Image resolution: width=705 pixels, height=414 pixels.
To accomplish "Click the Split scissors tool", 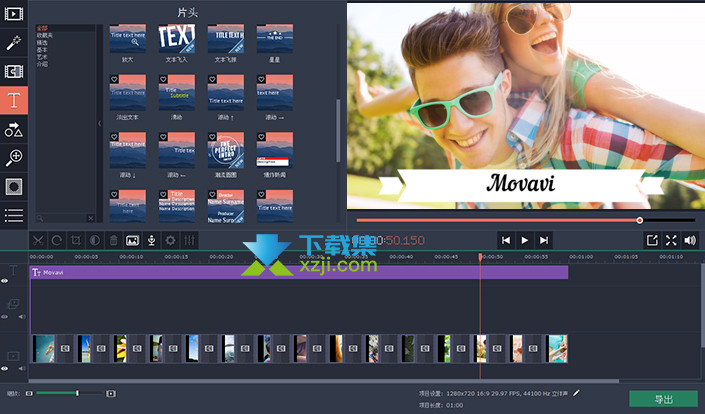I will 38,240.
